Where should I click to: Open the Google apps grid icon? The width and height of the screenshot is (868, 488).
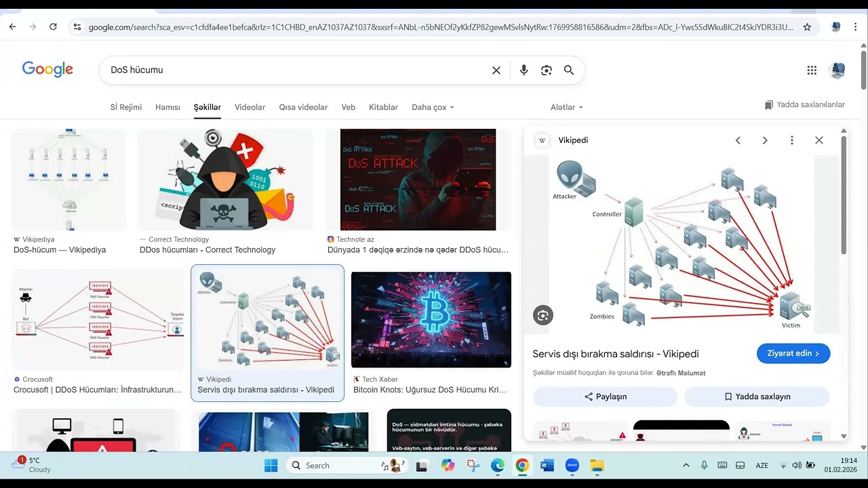coord(812,70)
